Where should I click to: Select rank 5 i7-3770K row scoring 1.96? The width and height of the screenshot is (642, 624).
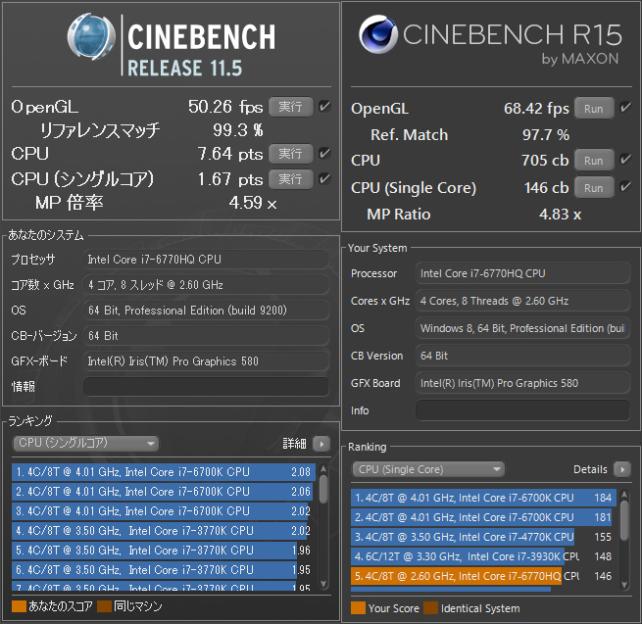click(x=164, y=550)
